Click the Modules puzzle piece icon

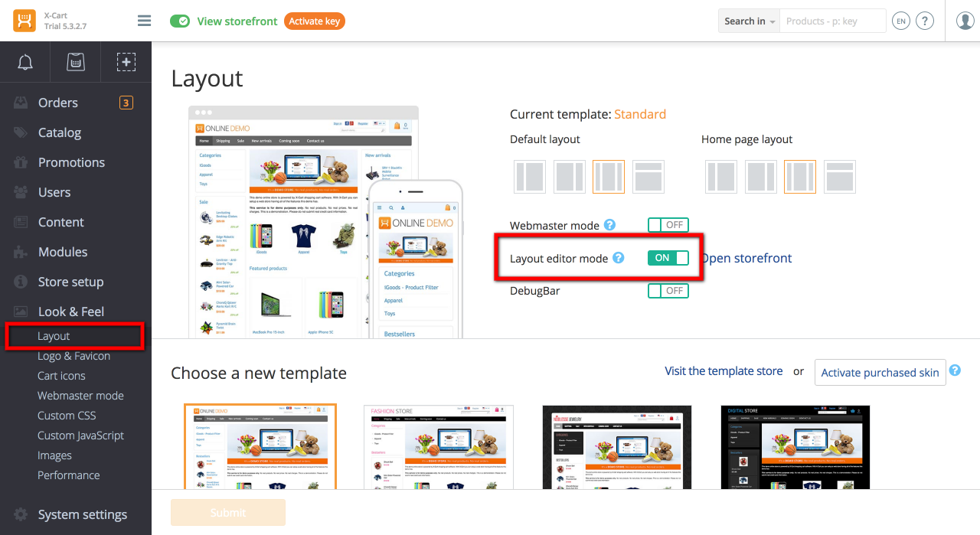tap(21, 252)
